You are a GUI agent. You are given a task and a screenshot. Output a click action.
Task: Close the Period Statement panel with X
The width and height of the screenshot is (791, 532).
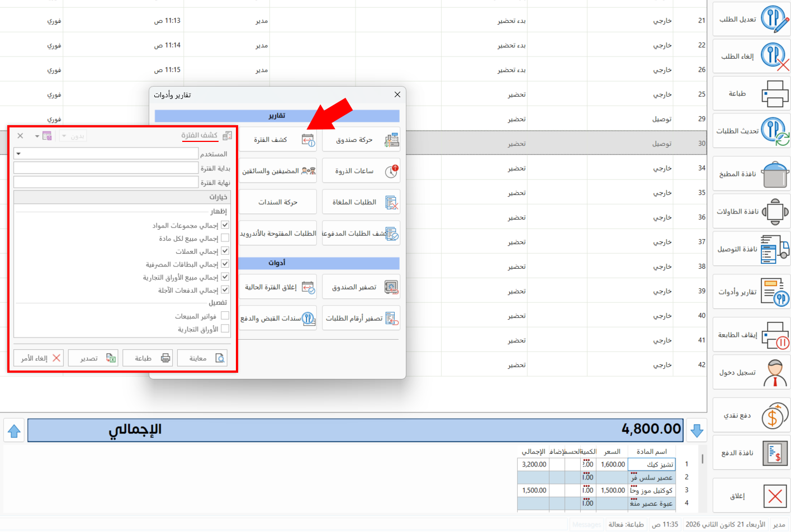coord(20,136)
